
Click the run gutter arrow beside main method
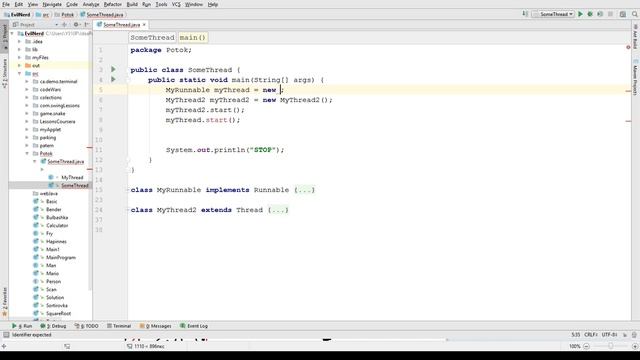point(113,80)
